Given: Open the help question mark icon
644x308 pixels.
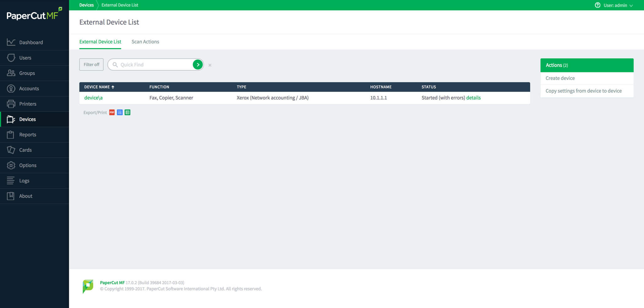Looking at the screenshot, I should tap(597, 5).
